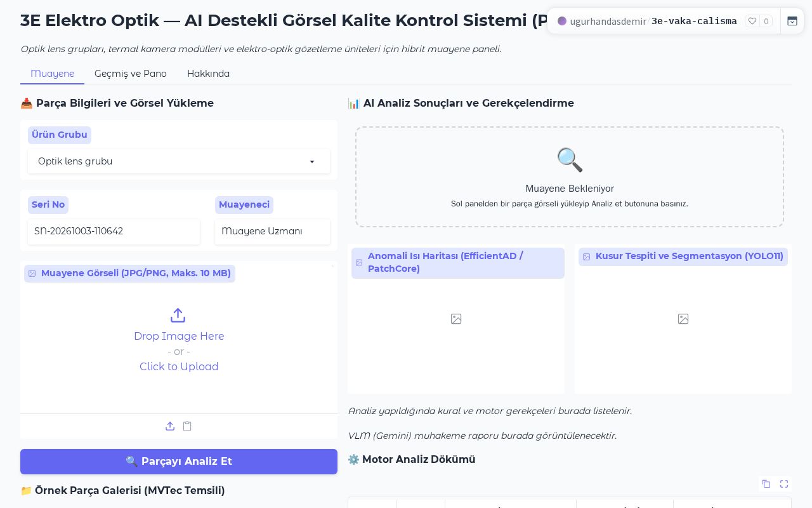Screen dimensions: 812x508
Task: Open the Ürün Grubu dropdown
Action: 179,161
